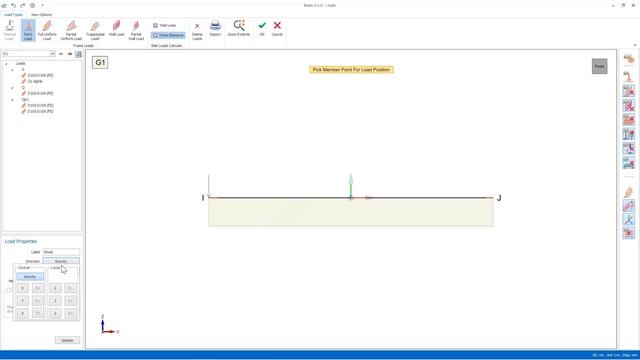Click the beam midpoint on the member

click(x=351, y=198)
